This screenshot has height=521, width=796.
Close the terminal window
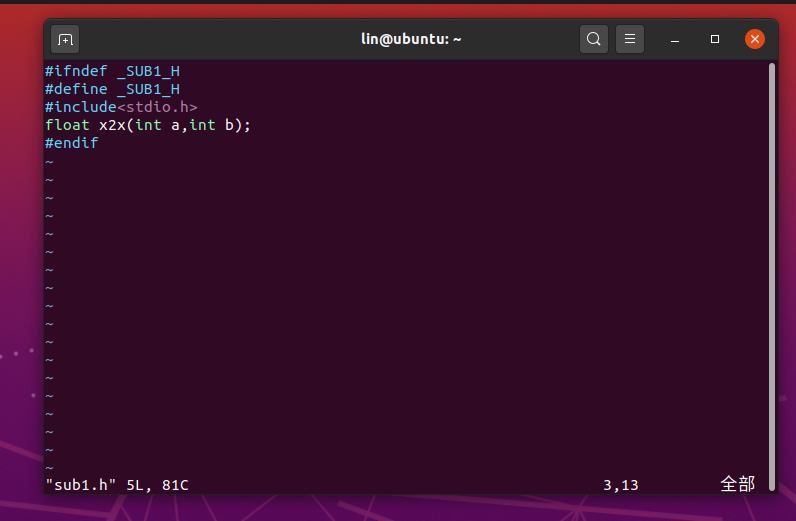click(x=754, y=39)
